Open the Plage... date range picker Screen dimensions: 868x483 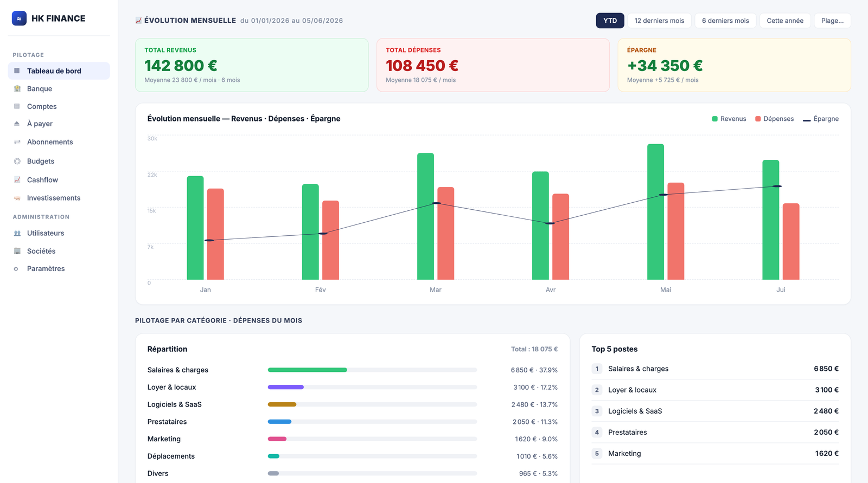832,21
